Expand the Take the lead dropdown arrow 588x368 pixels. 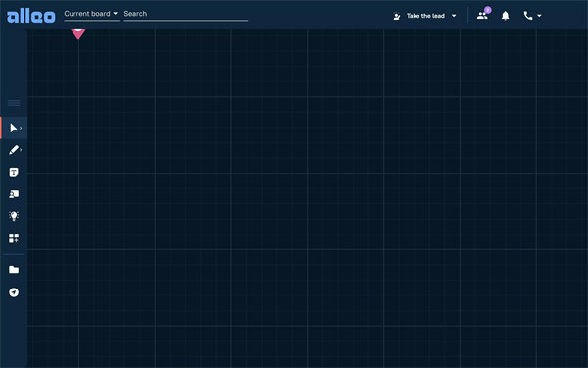point(454,16)
